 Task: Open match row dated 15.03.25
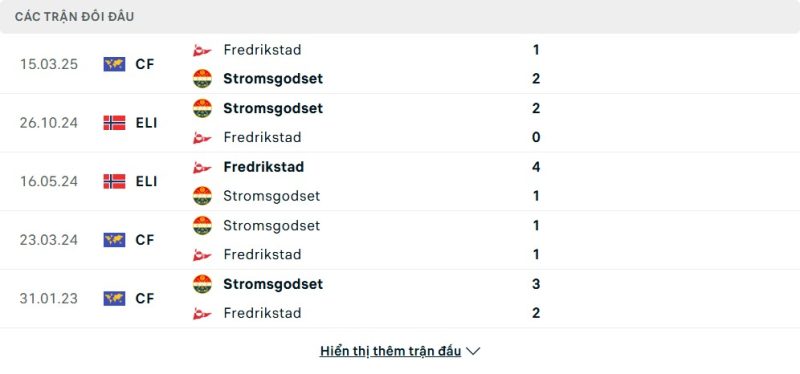click(x=400, y=64)
